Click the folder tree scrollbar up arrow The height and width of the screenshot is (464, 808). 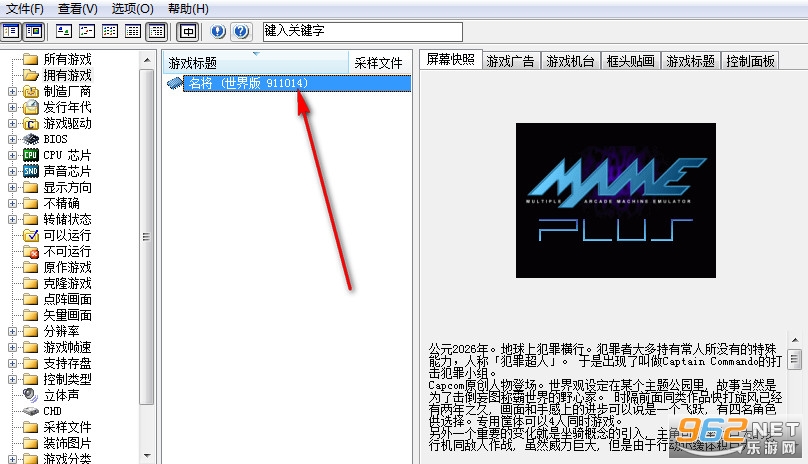pyautogui.click(x=147, y=60)
